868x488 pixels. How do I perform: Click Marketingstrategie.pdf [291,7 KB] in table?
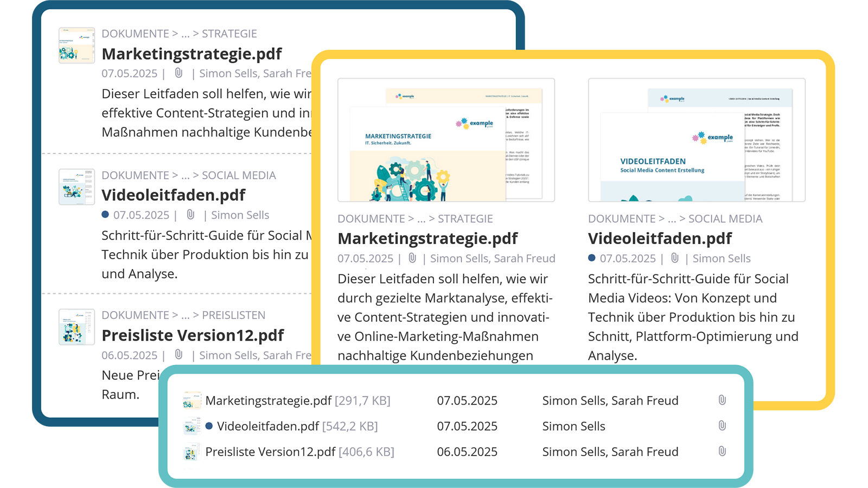click(298, 401)
